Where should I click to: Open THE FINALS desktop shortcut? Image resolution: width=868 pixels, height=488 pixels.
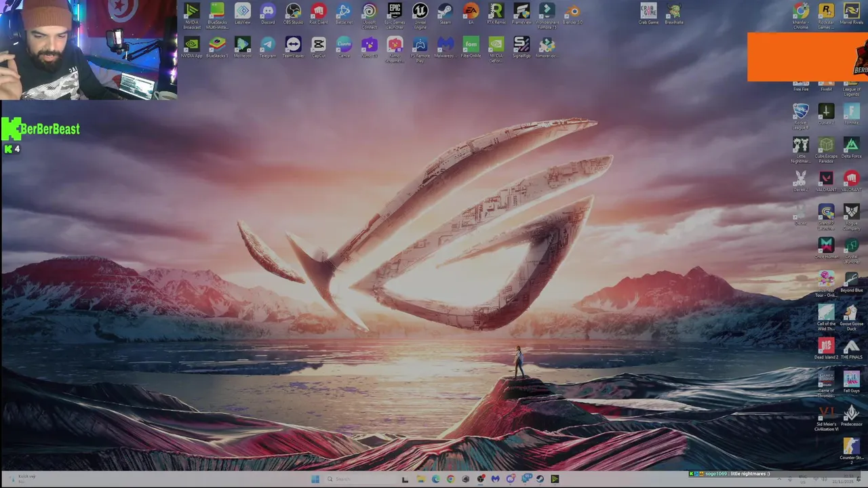[852, 348]
